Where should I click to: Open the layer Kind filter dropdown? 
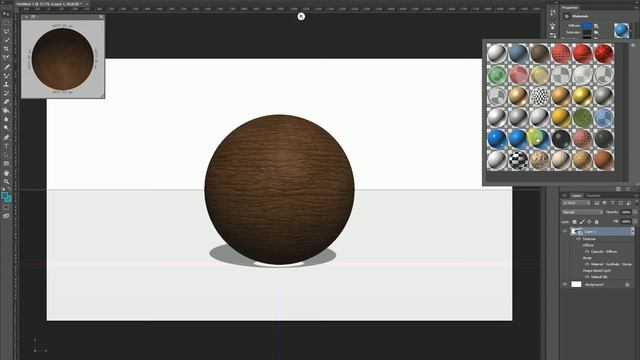576,203
